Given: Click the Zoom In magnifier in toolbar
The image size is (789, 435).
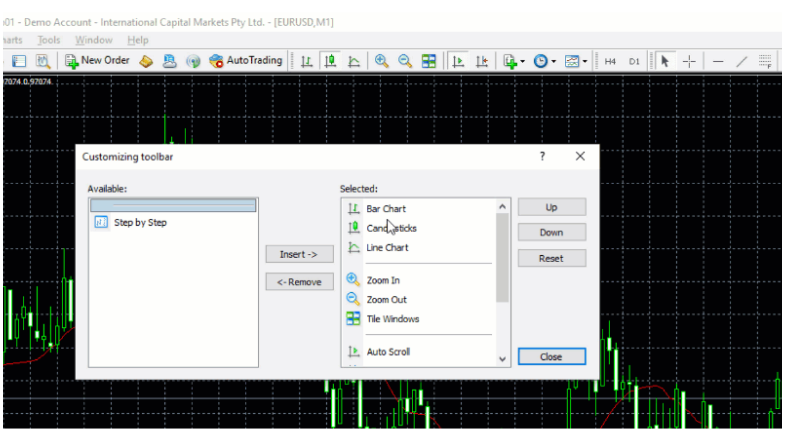Looking at the screenshot, I should [382, 61].
